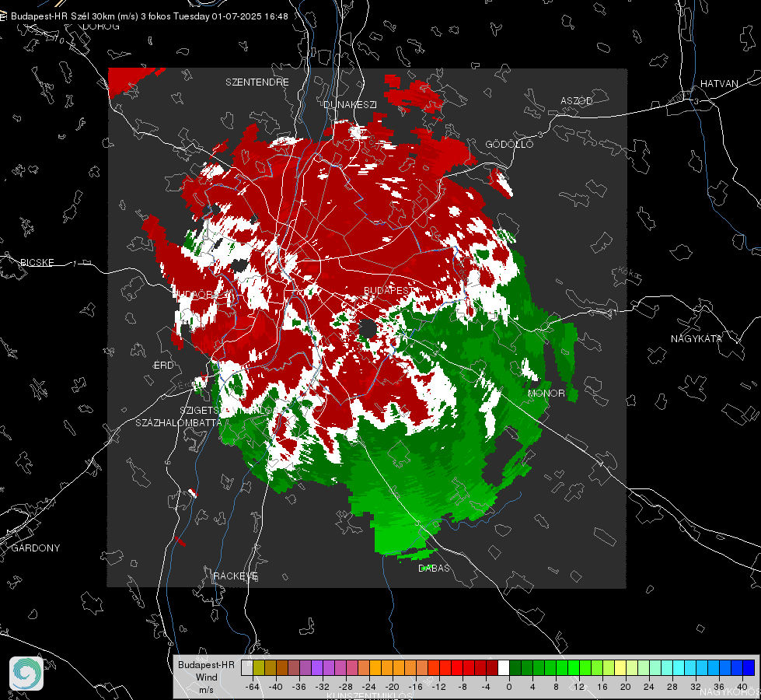The height and width of the screenshot is (700, 761).
Task: Click the BUDAPEST city label
Action: tap(388, 290)
